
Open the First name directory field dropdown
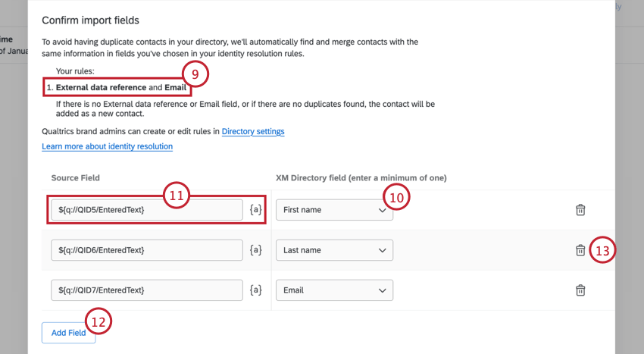coord(334,210)
